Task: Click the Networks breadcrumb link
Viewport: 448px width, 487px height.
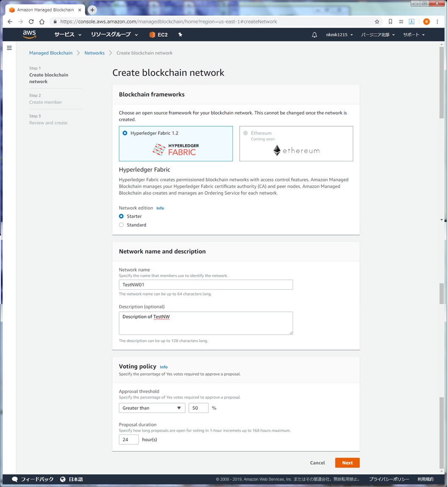Action: 94,53
